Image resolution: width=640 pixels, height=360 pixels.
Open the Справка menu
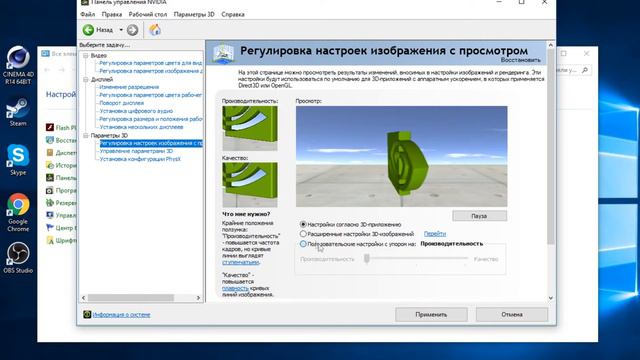233,14
